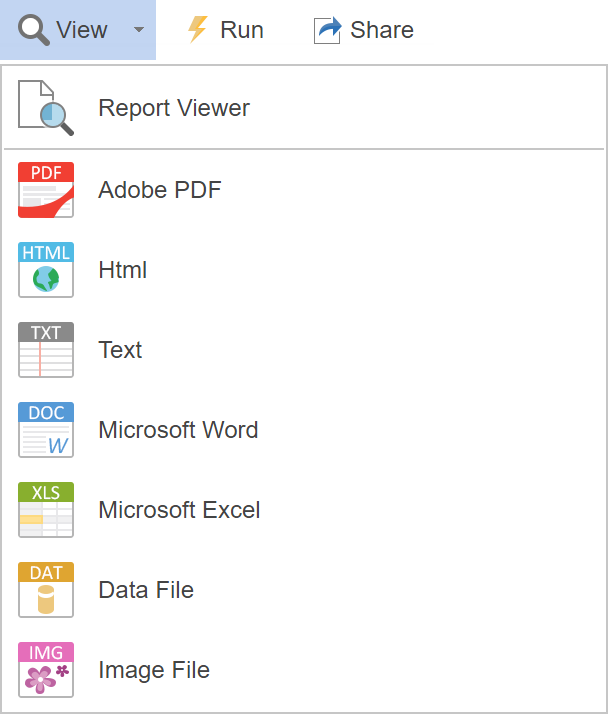Click the gray TXT file icon
The height and width of the screenshot is (714, 608).
click(x=46, y=350)
